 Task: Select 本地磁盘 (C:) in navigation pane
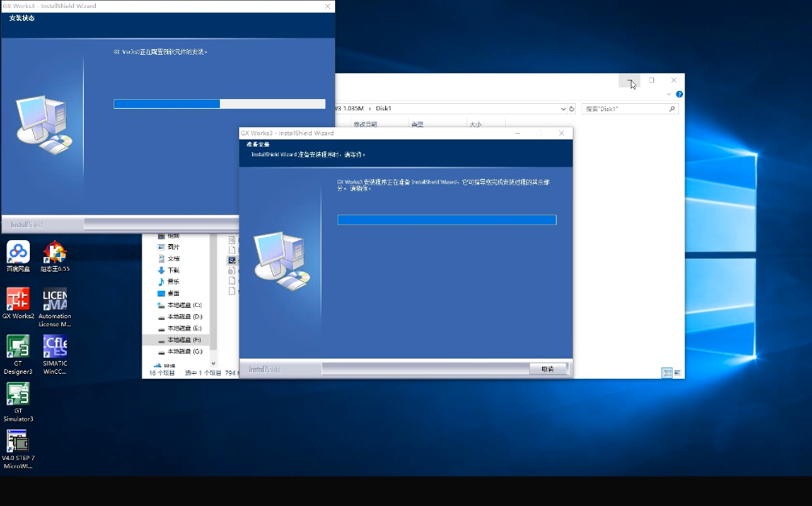tap(180, 305)
